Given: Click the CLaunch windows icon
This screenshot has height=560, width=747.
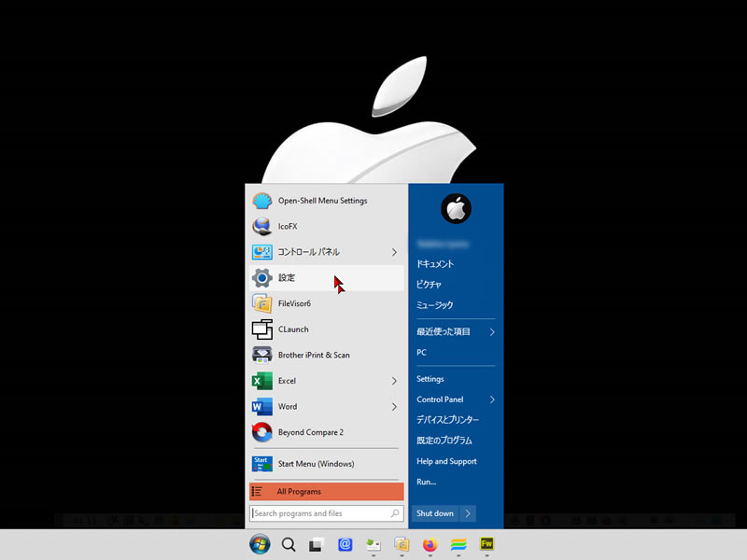Looking at the screenshot, I should click(x=262, y=329).
